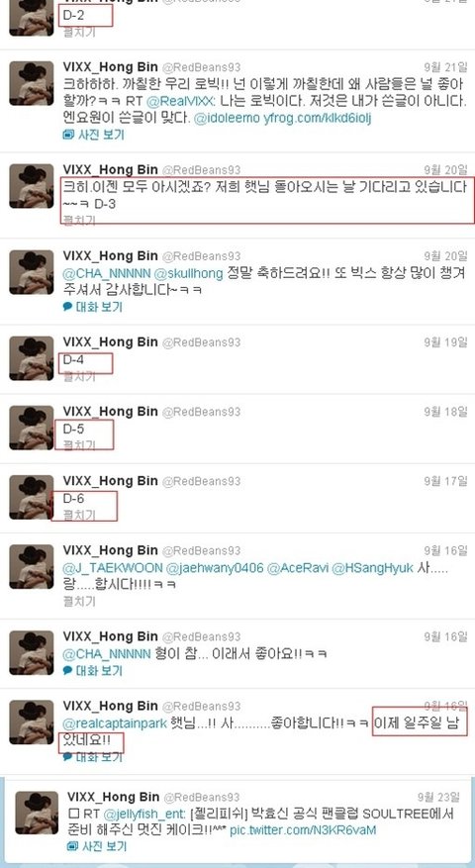Click the conversation icon under the @realcaptainpark tweet
475x868 pixels.
67,757
